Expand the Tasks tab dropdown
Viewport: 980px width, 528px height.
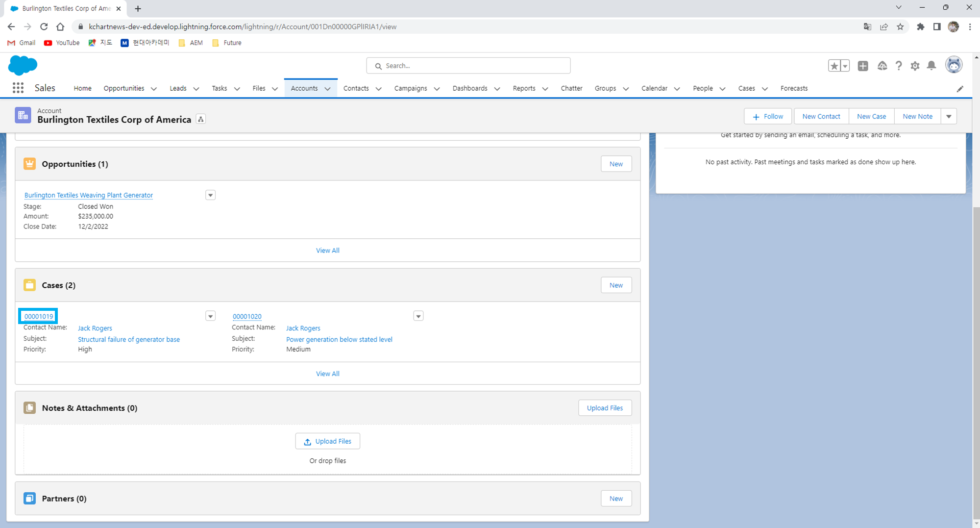[237, 89]
